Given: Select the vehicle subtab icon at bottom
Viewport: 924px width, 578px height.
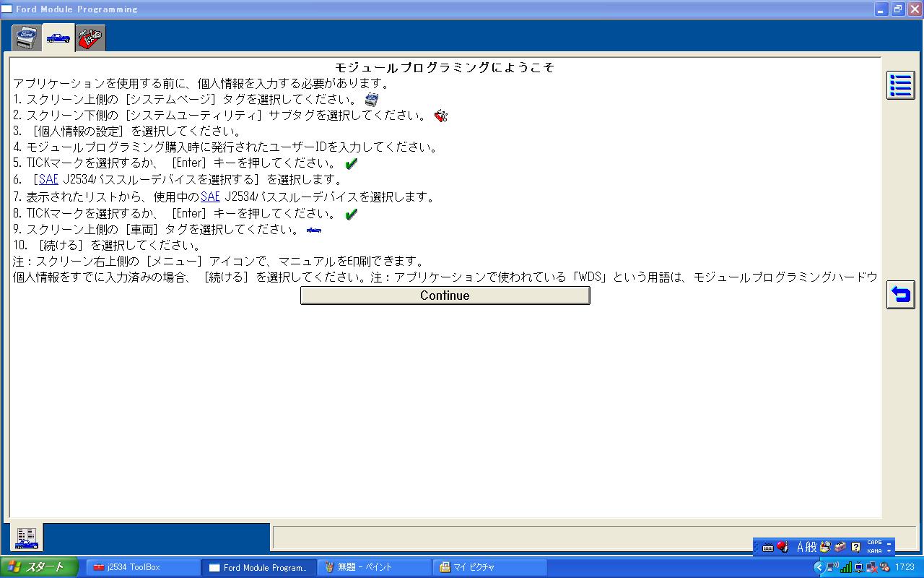Looking at the screenshot, I should [x=27, y=538].
